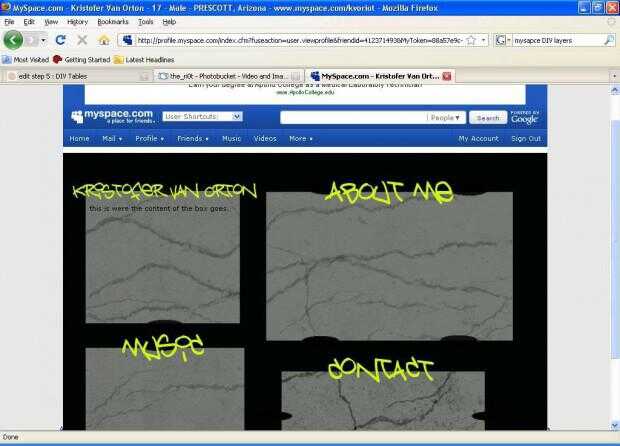Open the View menu
620x446 pixels.
click(51, 22)
